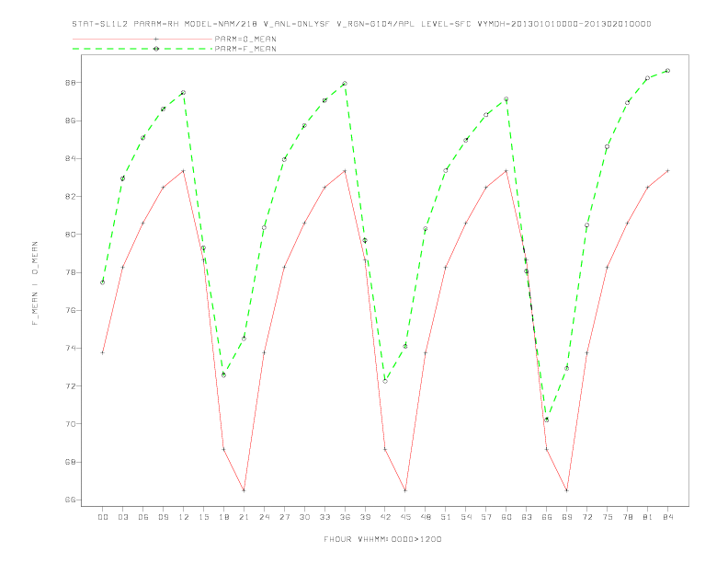Click x-axis tick label 45
The width and height of the screenshot is (728, 563).
pyautogui.click(x=405, y=517)
